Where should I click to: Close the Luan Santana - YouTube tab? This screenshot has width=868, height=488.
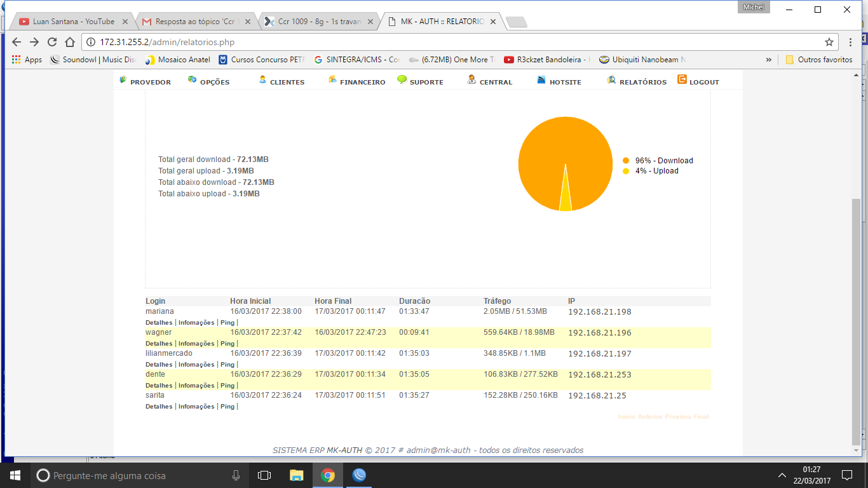[x=125, y=22]
